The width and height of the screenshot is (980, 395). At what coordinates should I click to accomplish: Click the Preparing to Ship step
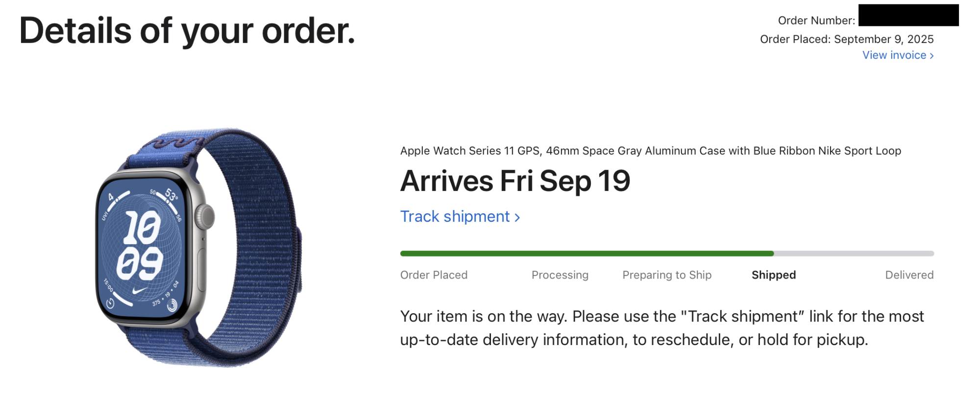click(x=666, y=275)
